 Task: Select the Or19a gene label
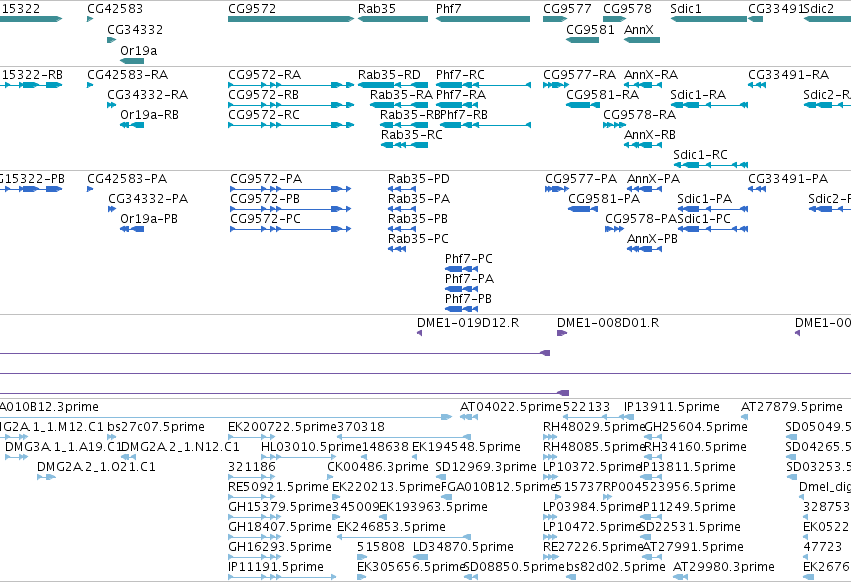138,50
